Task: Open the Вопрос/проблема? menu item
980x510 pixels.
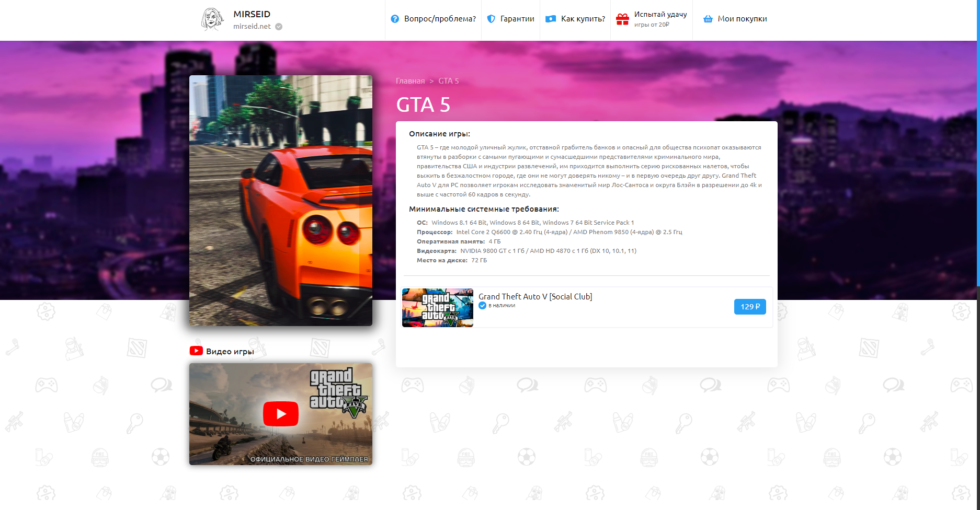Action: coord(433,19)
